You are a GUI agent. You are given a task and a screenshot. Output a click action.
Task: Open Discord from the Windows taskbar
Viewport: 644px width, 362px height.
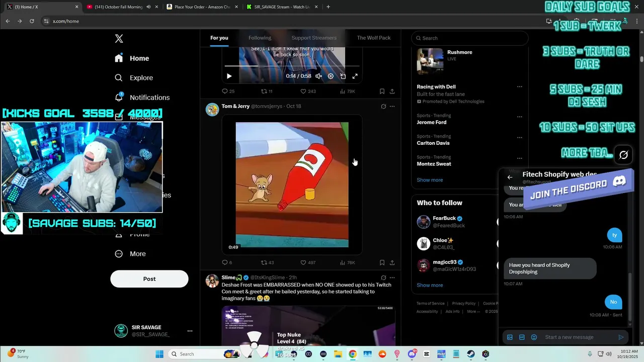[x=412, y=354]
